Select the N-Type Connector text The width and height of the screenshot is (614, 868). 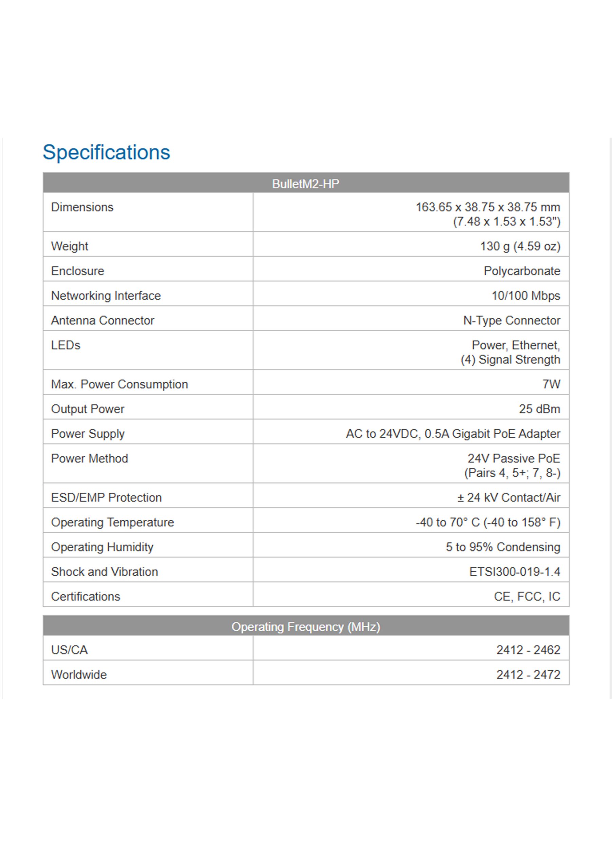(512, 321)
